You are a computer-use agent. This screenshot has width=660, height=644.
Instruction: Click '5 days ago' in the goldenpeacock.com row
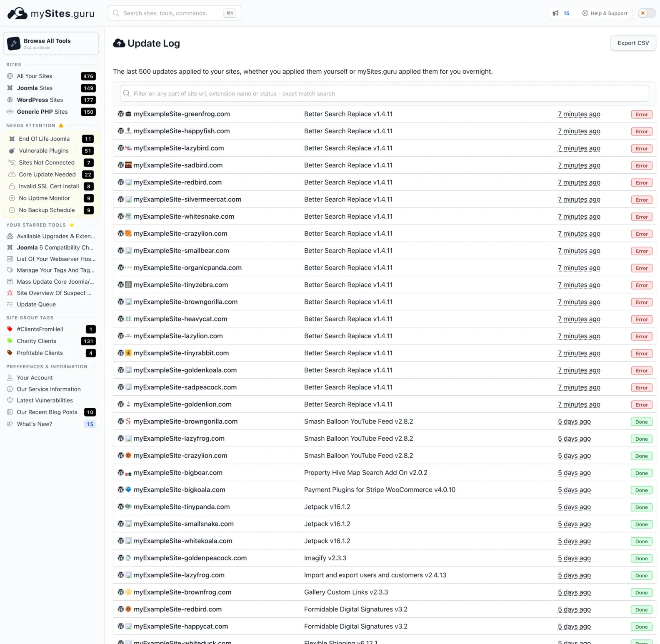(574, 558)
